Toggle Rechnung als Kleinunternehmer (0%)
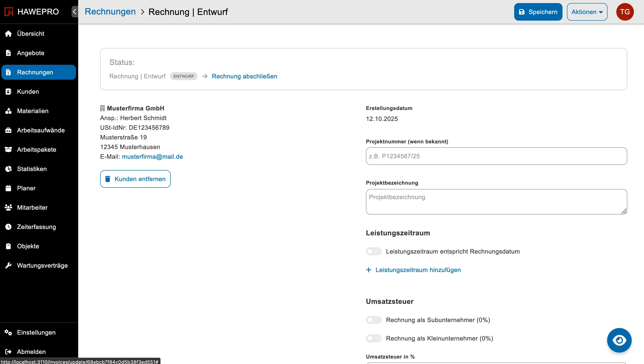This screenshot has width=644, height=364. (x=374, y=338)
